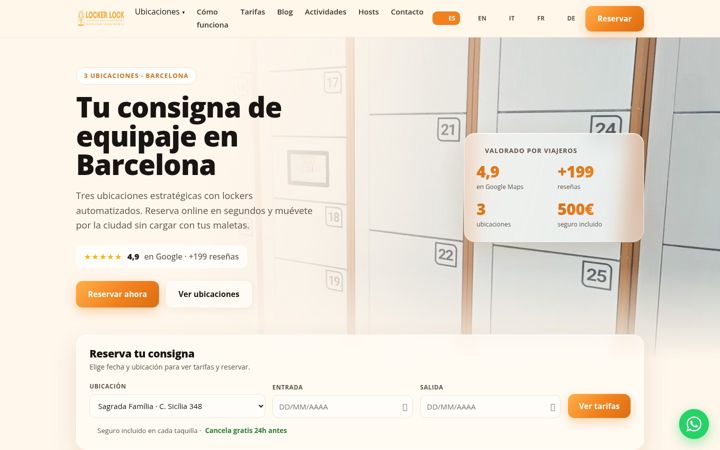Image resolution: width=720 pixels, height=450 pixels.
Task: Click the '4,9 en Google Maps' stat
Action: (500, 177)
